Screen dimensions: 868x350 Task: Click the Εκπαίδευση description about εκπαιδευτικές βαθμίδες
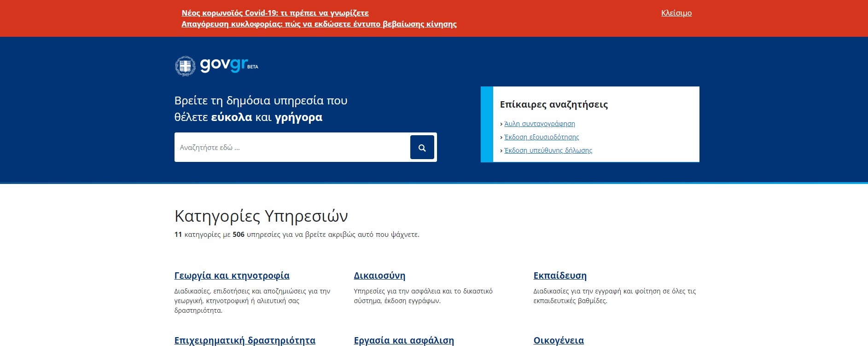point(614,296)
